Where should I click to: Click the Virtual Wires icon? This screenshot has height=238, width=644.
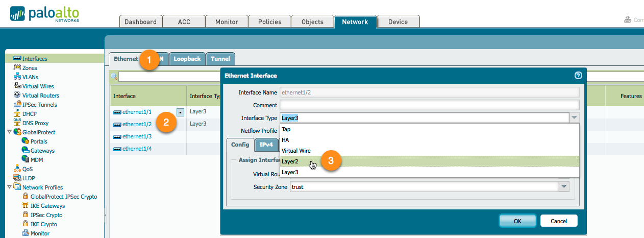pyautogui.click(x=17, y=86)
